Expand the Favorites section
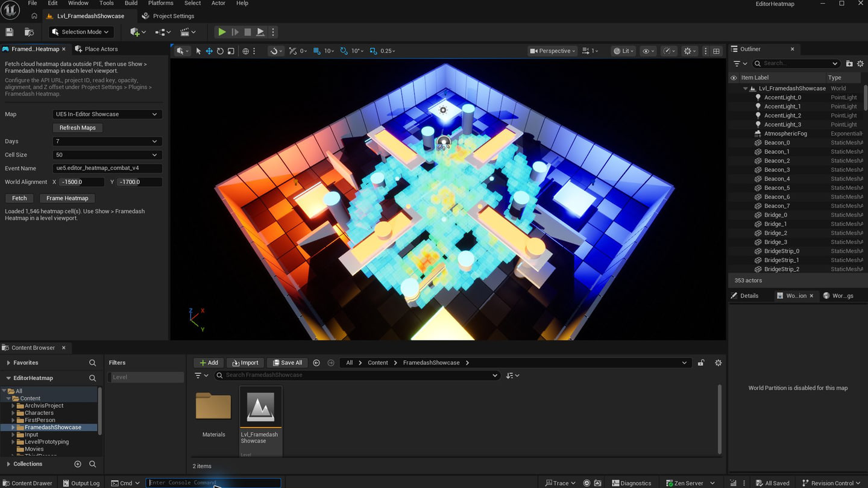Screen dimensions: 868x488 pos(8,363)
